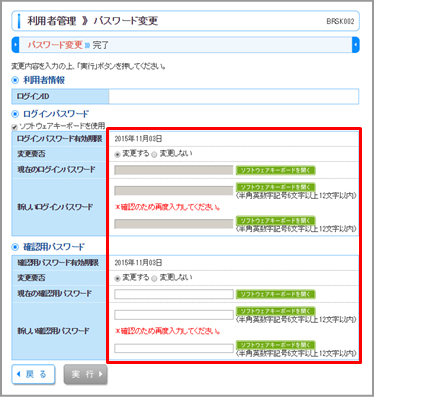Select 変更する for confirmation password

click(117, 278)
